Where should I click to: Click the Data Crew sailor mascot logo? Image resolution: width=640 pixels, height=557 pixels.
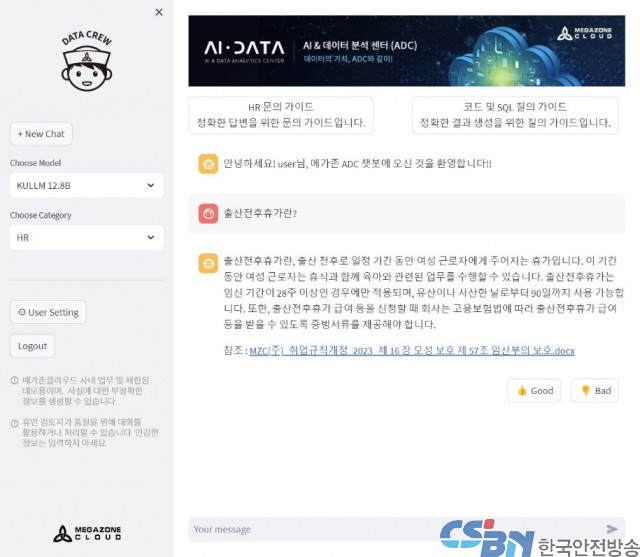coord(87,61)
